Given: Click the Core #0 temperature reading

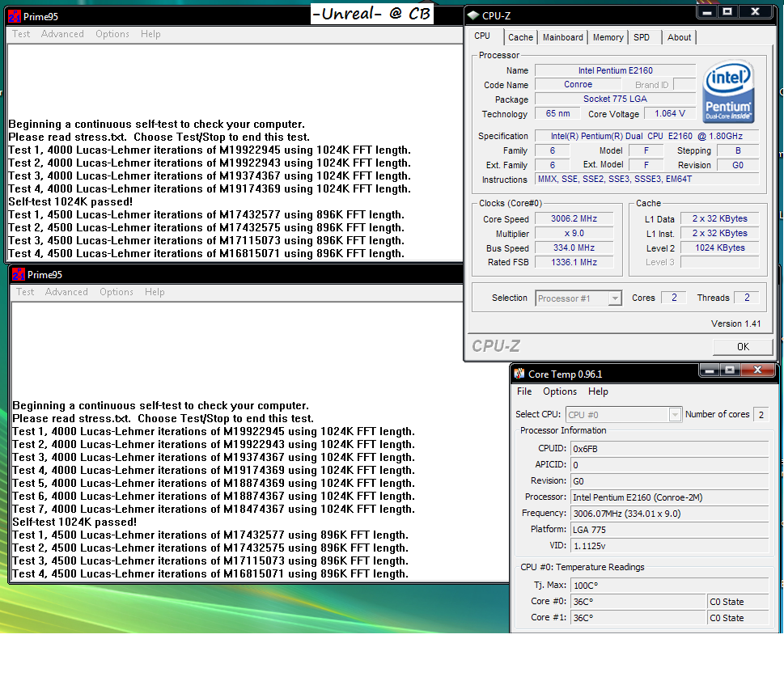Looking at the screenshot, I should pyautogui.click(x=638, y=602).
